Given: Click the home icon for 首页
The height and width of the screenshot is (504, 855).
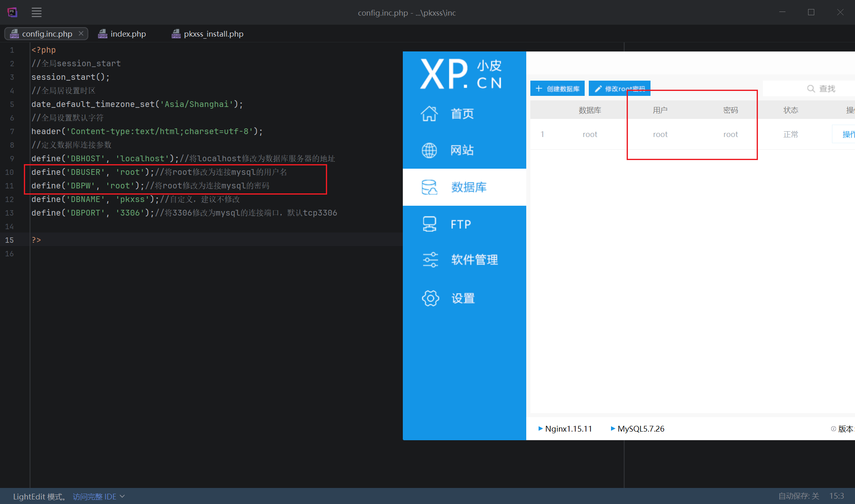Looking at the screenshot, I should [429, 114].
